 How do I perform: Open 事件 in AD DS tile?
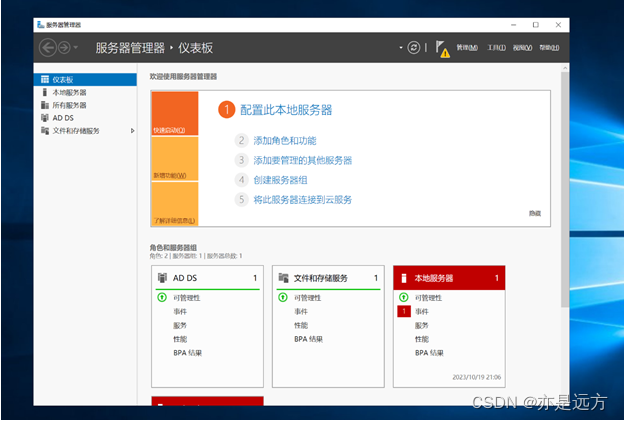pyautogui.click(x=180, y=312)
